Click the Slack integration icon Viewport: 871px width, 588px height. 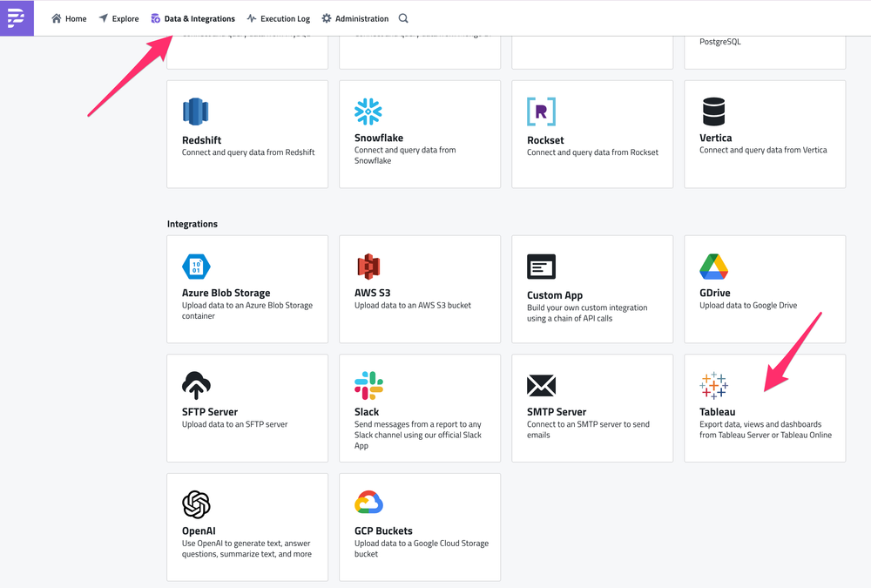[368, 385]
